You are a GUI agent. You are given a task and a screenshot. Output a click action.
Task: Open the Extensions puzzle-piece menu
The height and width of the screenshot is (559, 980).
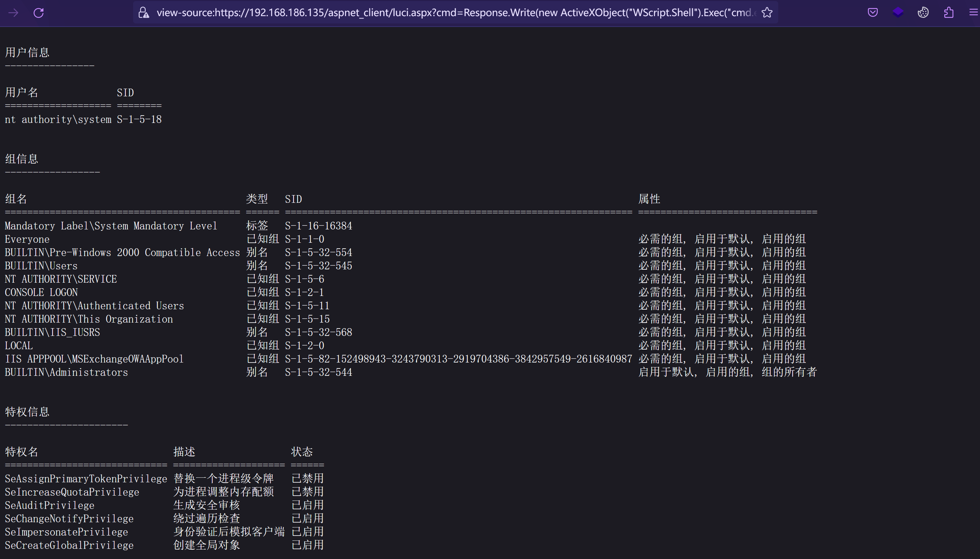pyautogui.click(x=948, y=13)
